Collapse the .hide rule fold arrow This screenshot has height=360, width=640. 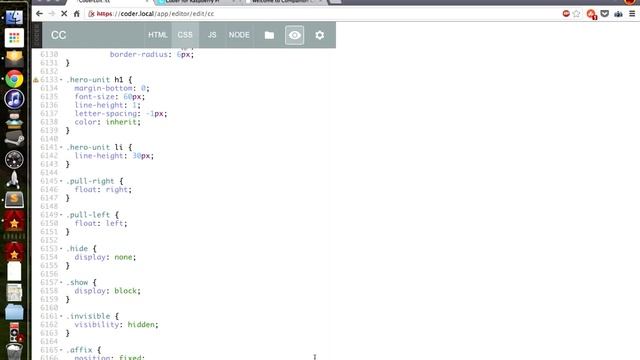point(61,249)
